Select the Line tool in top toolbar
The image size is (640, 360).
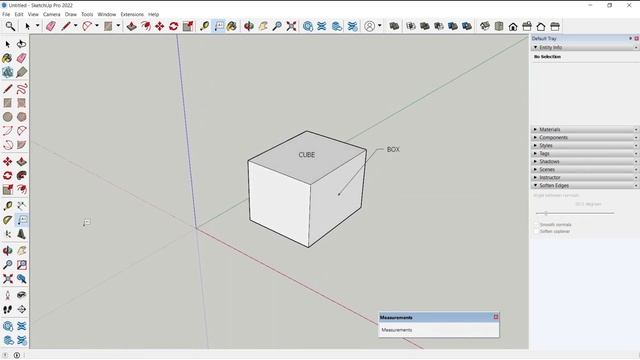[x=66, y=26]
